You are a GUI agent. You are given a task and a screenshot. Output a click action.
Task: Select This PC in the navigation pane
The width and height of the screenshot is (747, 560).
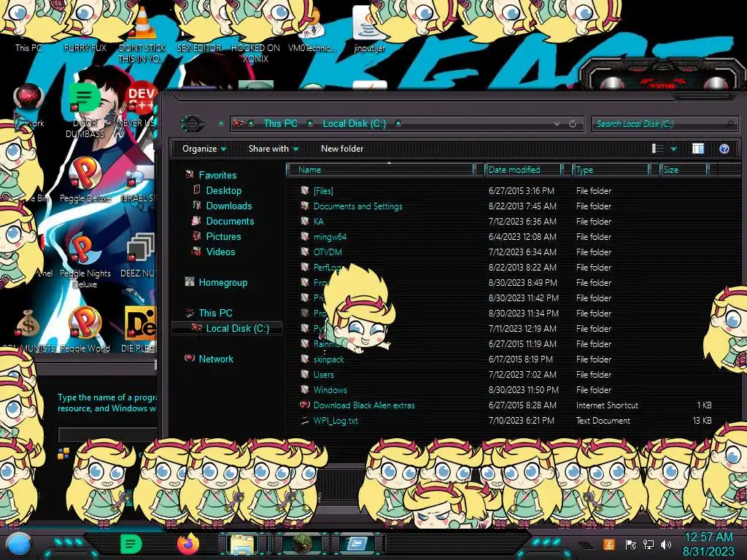coord(209,313)
